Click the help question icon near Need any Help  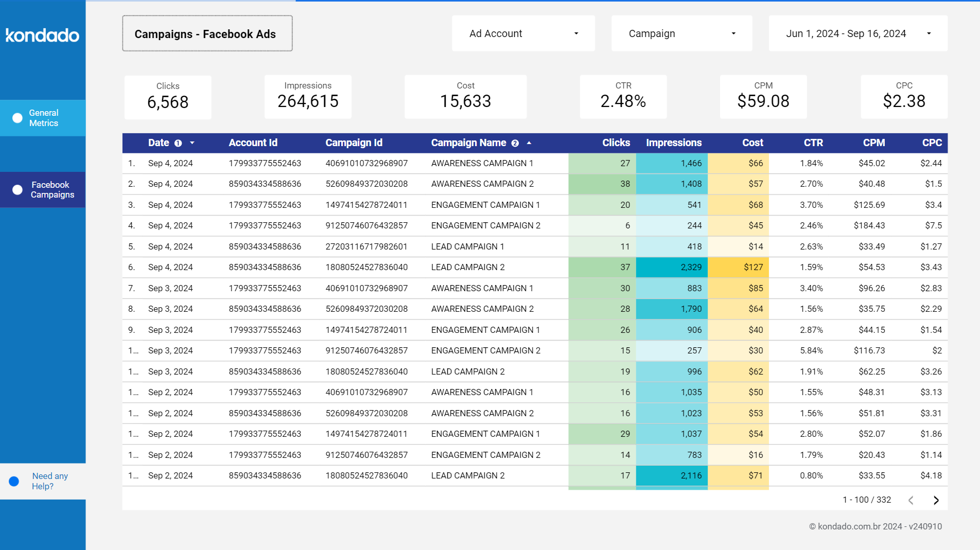pos(13,481)
